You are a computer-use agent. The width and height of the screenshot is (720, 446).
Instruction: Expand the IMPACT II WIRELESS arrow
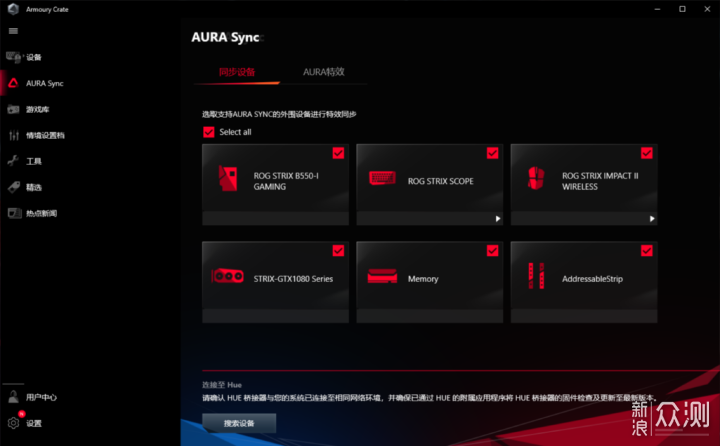[652, 219]
